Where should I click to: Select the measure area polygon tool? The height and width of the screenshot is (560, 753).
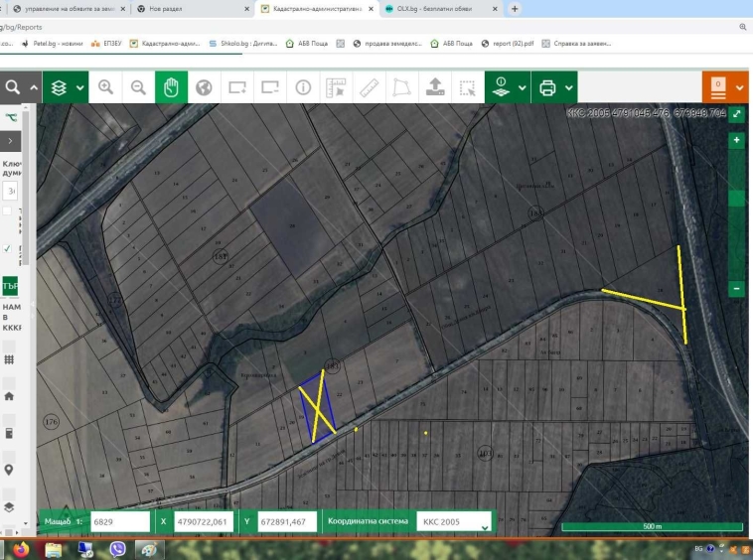click(x=401, y=87)
